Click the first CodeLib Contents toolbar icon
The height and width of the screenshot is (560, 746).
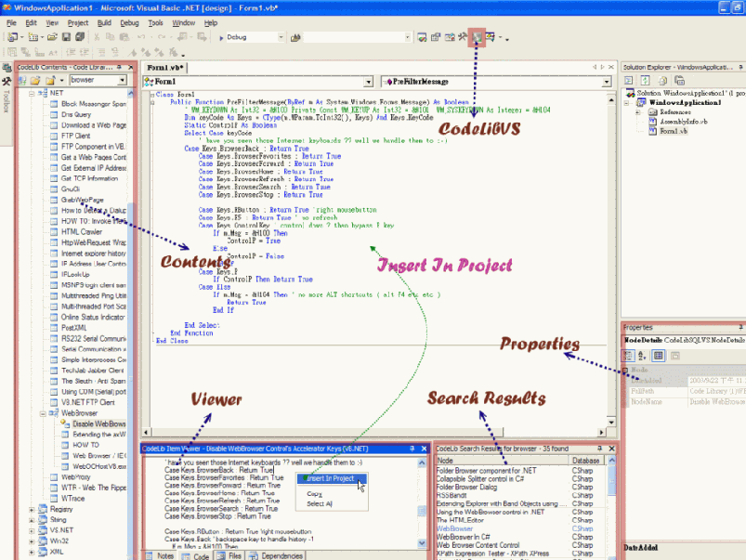[x=22, y=80]
